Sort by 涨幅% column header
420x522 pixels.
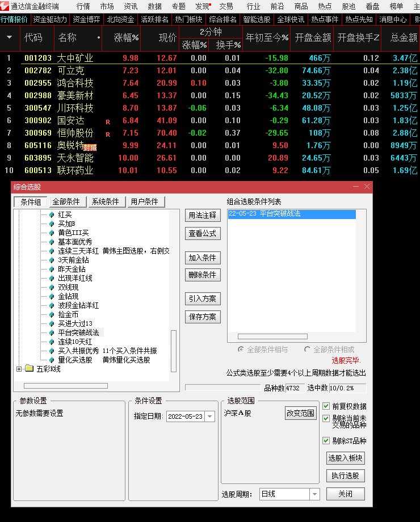[x=126, y=37]
